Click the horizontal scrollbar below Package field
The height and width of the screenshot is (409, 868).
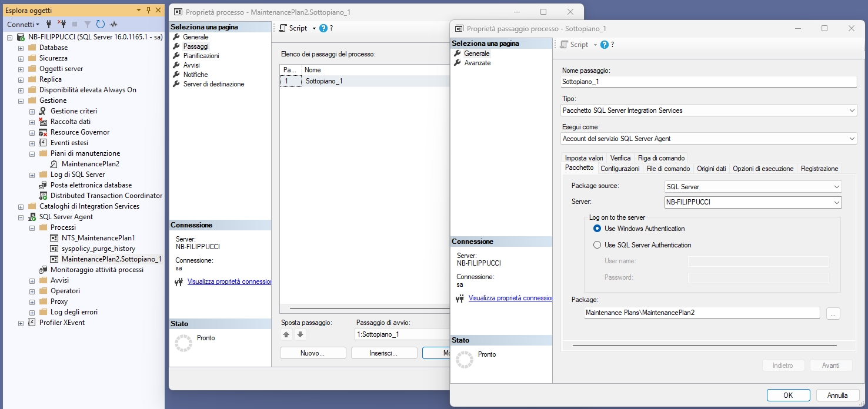coord(704,346)
